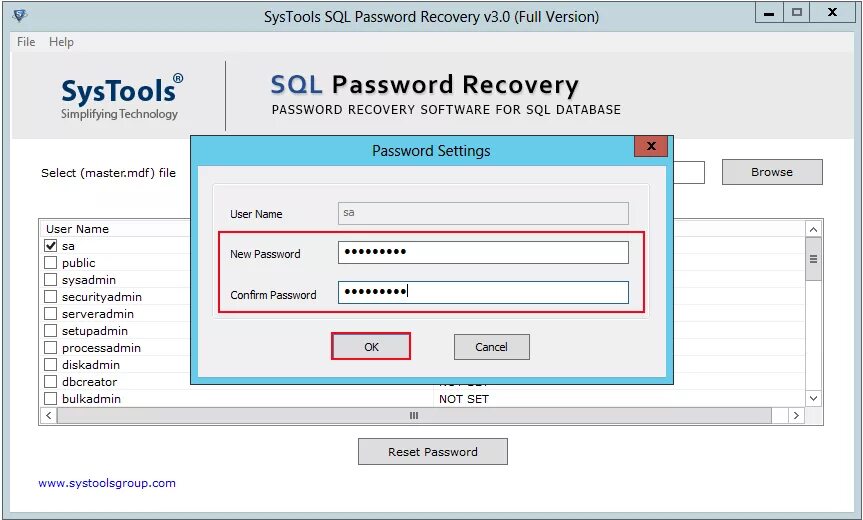Click Cancel in Password Settings dialog

[x=491, y=347]
